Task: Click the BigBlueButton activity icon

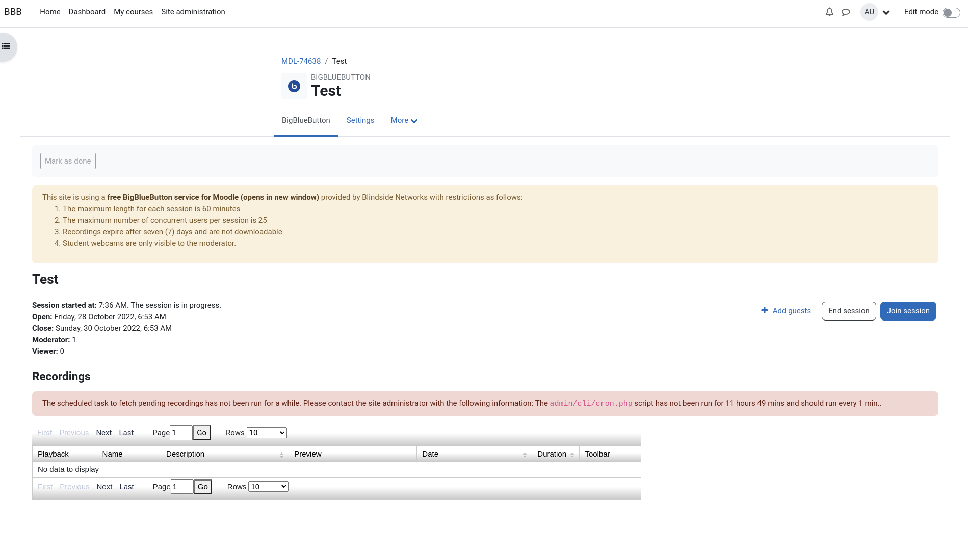Action: [294, 86]
